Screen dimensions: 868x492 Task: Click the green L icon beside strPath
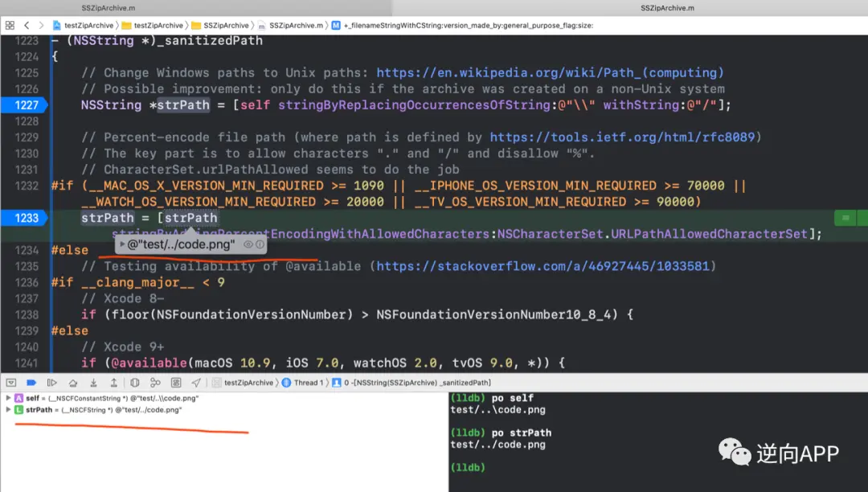click(18, 409)
